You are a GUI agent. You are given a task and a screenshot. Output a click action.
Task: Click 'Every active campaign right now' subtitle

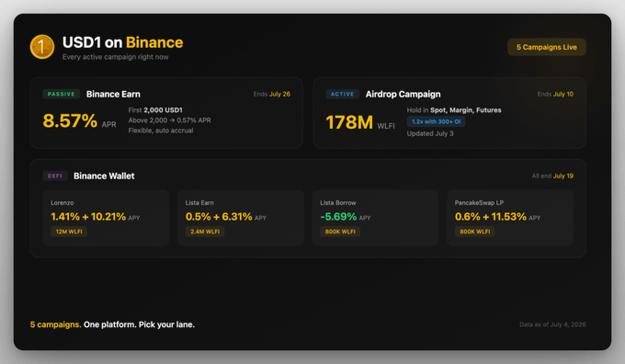pos(116,57)
